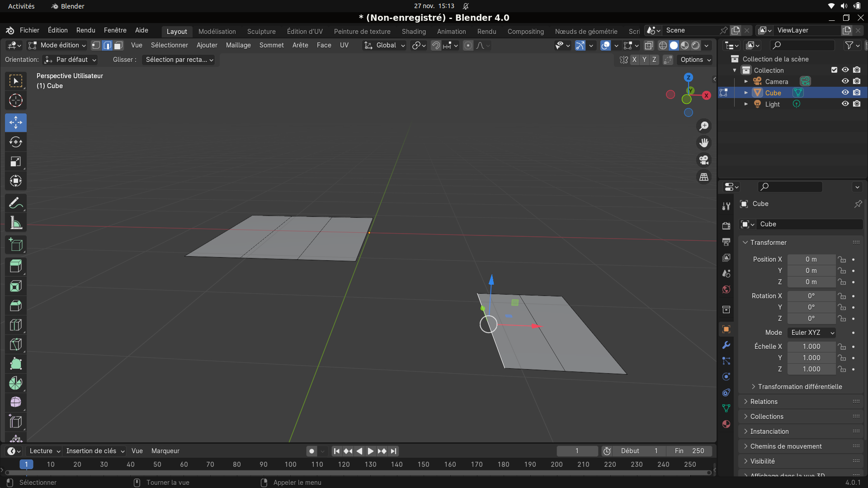This screenshot has width=868, height=488.
Task: Choose the Annotate pencil tool
Action: click(x=16, y=203)
